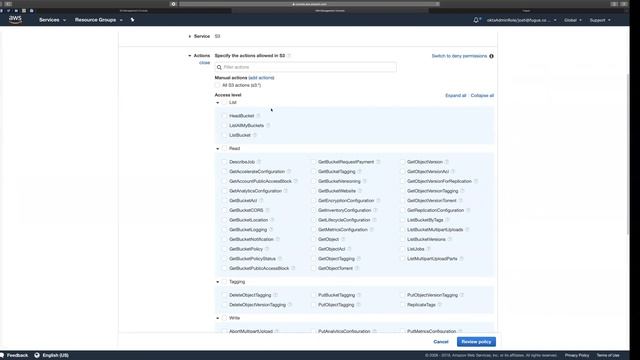This screenshot has width=640, height=360.
Task: Tick the PutObjectTagging action checkbox
Action: (x=313, y=305)
